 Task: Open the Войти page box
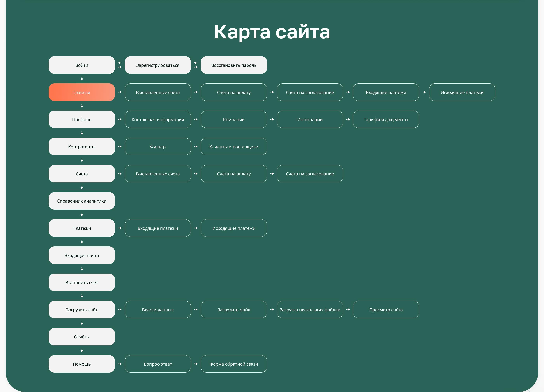82,65
